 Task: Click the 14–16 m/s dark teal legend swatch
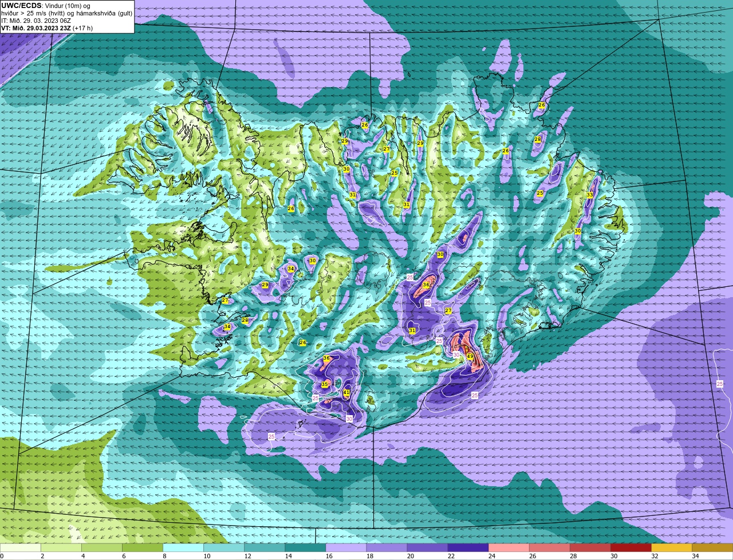[305, 548]
